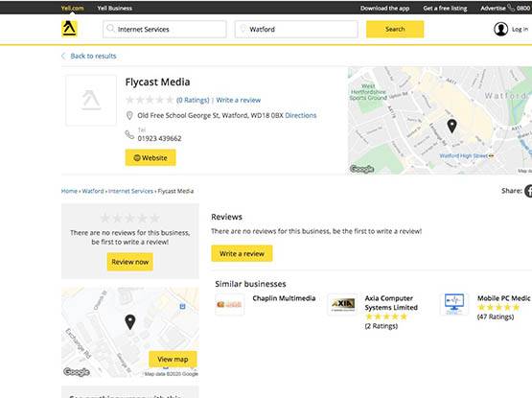This screenshot has width=532, height=398.
Task: Click the (0 Ratings) link
Action: click(x=193, y=100)
